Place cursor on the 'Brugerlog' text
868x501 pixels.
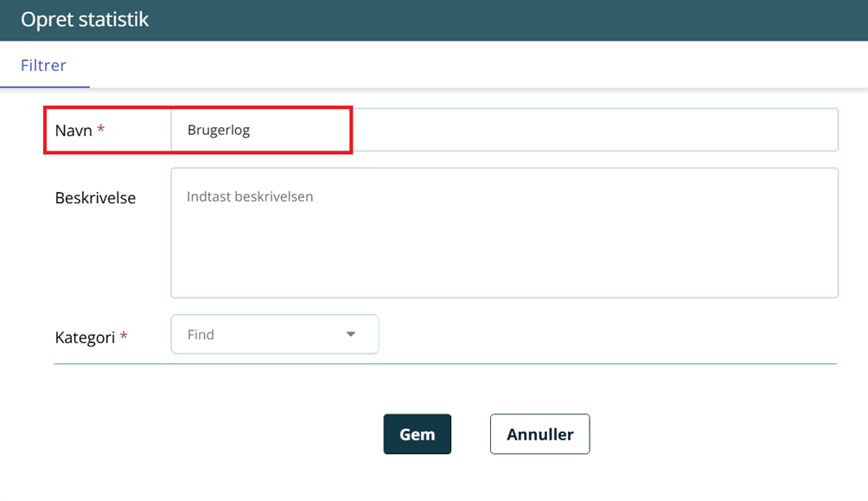click(219, 131)
